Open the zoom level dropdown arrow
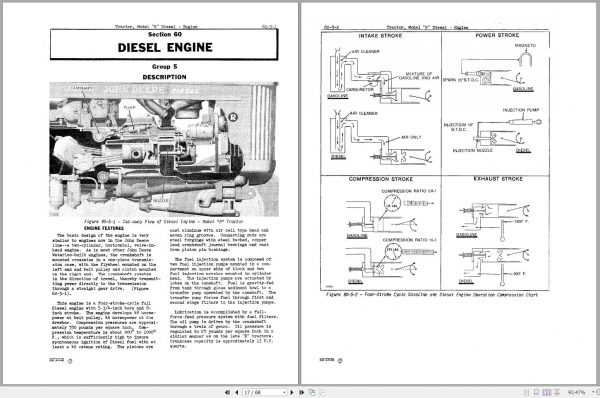The image size is (600, 398). click(593, 392)
